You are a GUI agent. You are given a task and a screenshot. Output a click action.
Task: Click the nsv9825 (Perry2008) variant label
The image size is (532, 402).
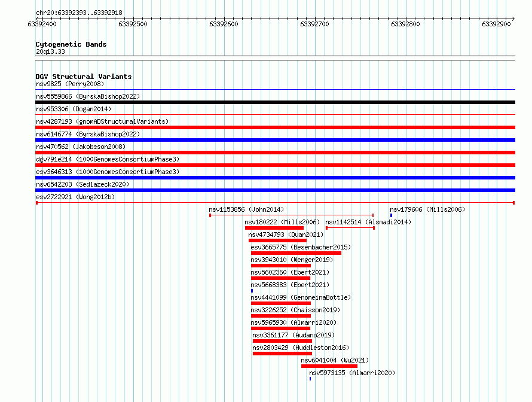70,84
